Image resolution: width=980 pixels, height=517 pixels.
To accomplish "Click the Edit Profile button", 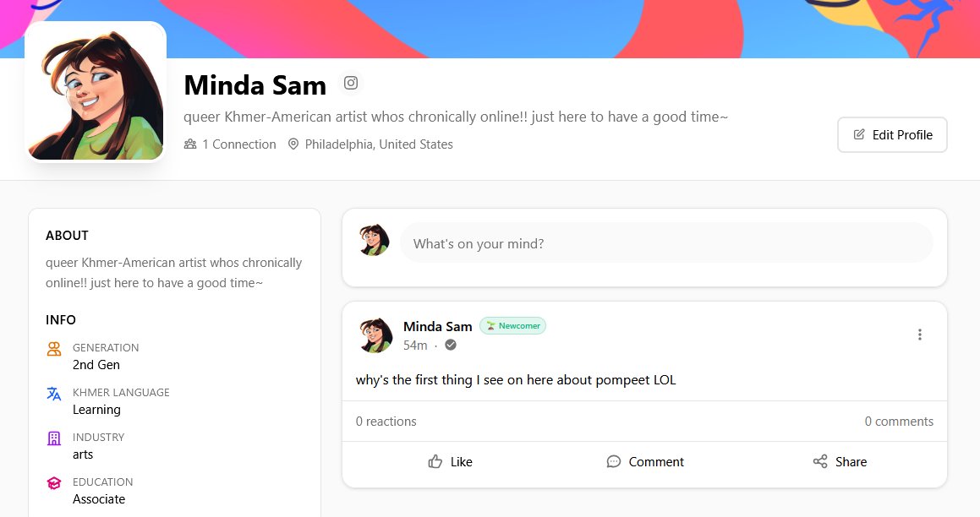I will tap(892, 134).
